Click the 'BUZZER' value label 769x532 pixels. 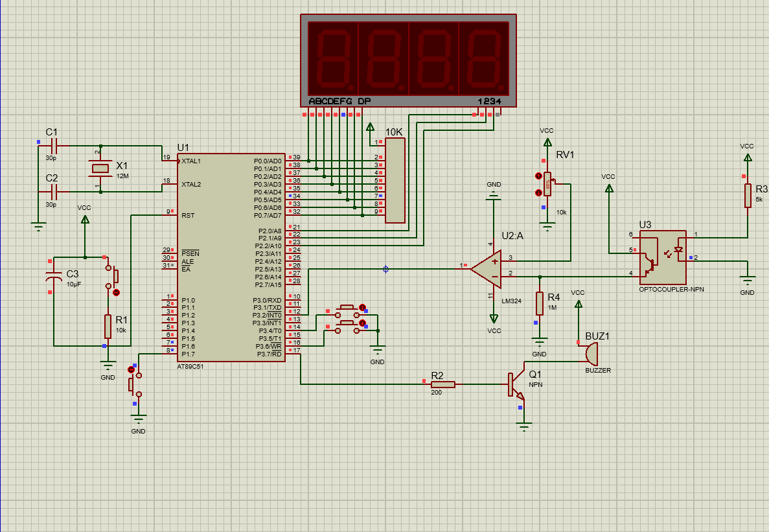tap(598, 370)
